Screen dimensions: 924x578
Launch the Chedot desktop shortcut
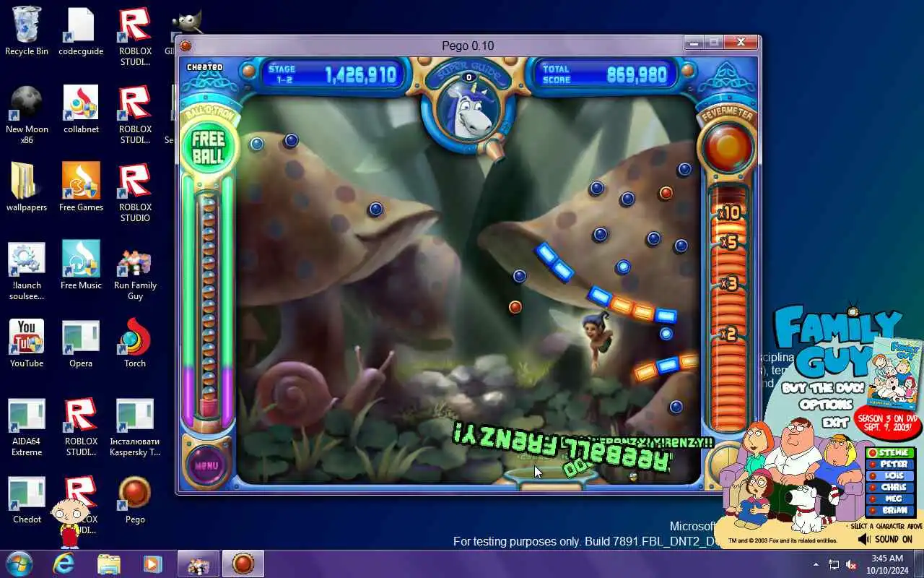pyautogui.click(x=27, y=499)
